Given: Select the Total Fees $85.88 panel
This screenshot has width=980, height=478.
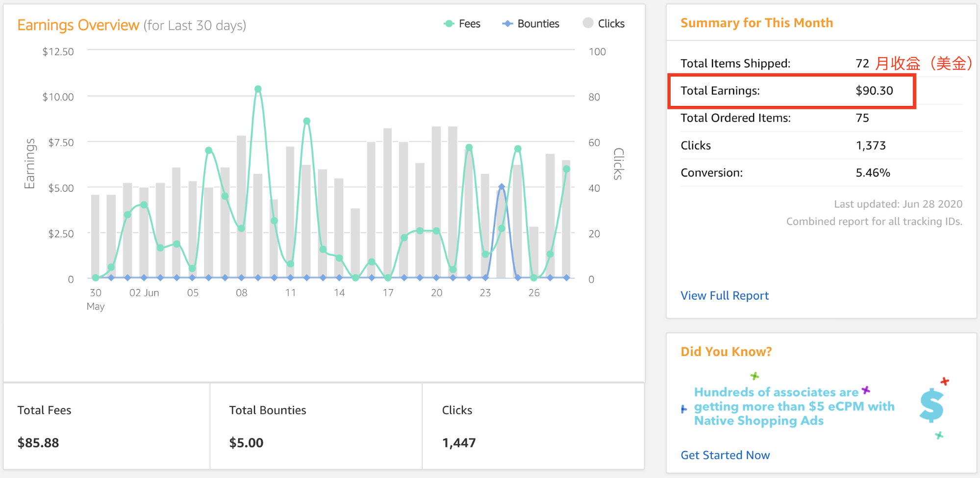Looking at the screenshot, I should click(107, 426).
